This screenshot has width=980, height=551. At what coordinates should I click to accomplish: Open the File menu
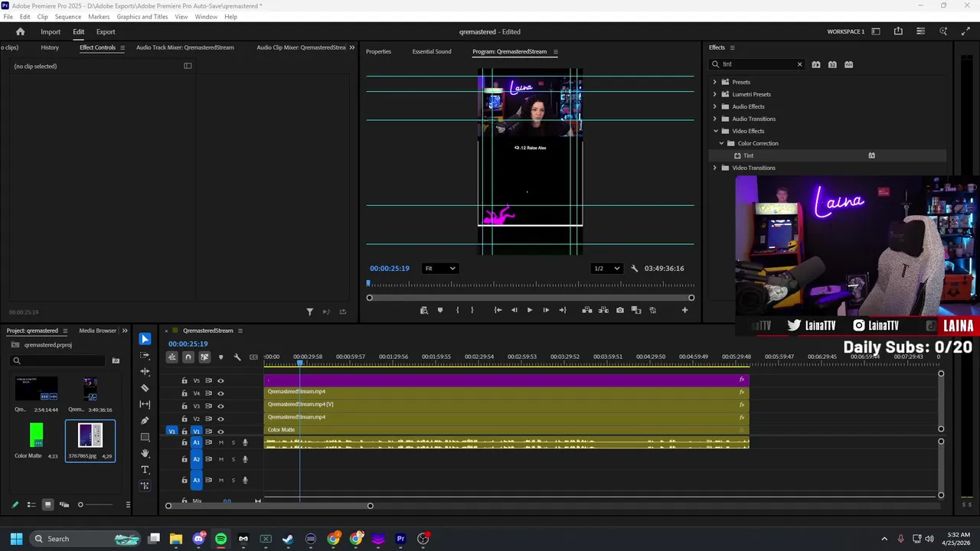tap(8, 16)
